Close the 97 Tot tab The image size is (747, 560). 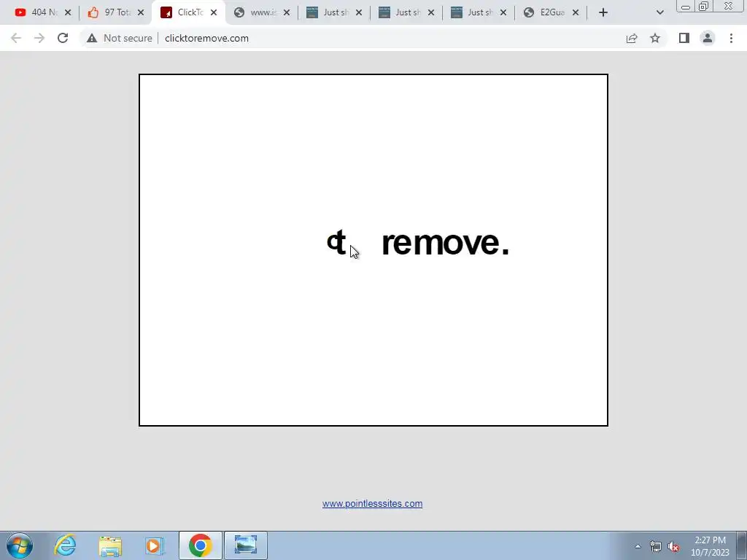coord(141,13)
